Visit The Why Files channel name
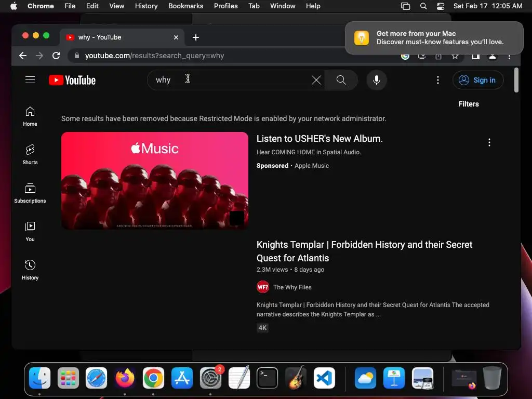 (x=292, y=287)
